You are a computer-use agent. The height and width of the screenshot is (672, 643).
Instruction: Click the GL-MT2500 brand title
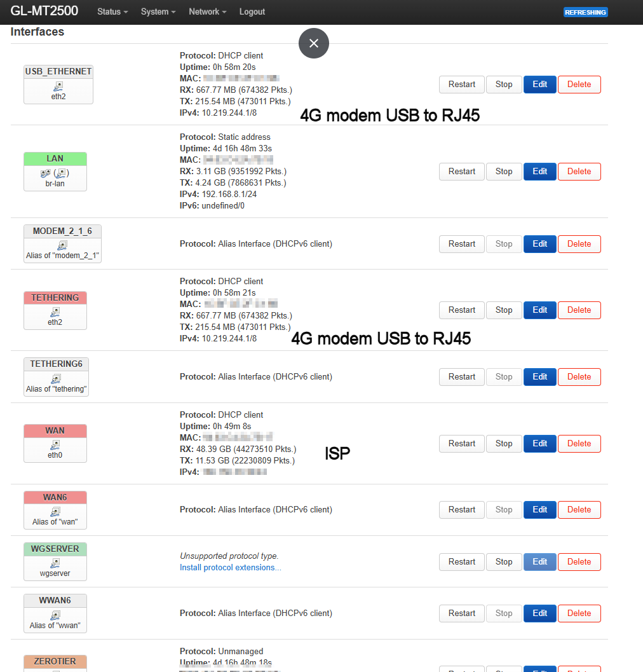point(44,11)
